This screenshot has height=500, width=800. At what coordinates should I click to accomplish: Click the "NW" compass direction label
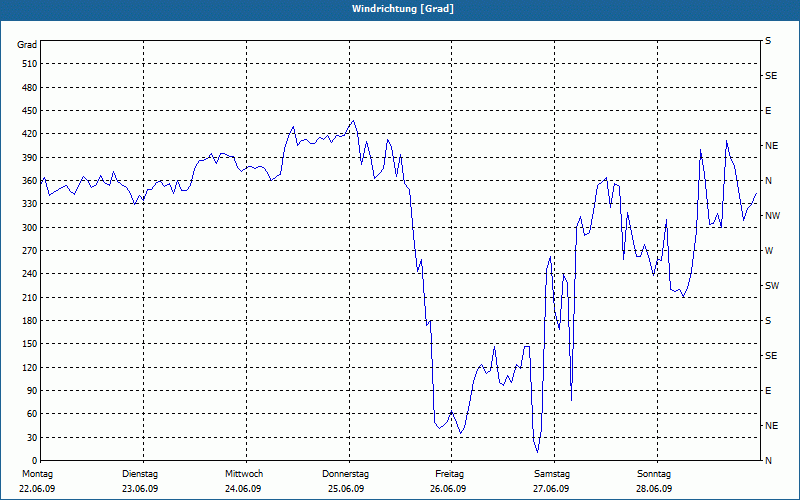[772, 216]
